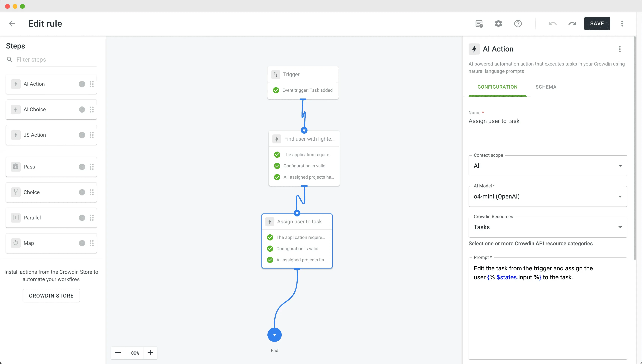The image size is (642, 364).
Task: Click the Choice branching icon in sidebar
Action: tap(16, 192)
